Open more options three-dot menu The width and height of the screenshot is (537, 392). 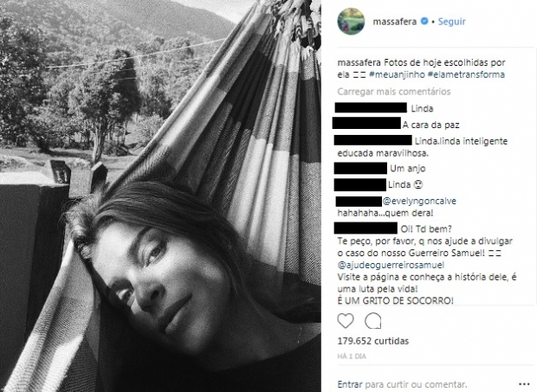[x=524, y=384]
